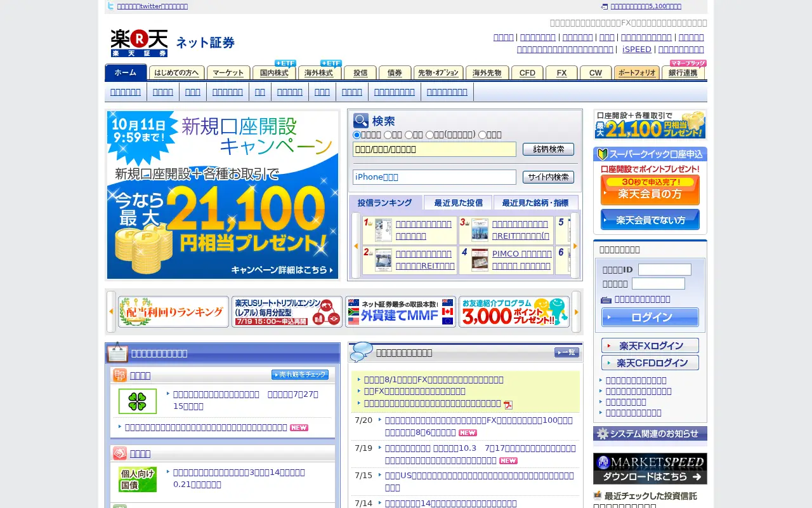Click the magnifying glass search icon

361,121
